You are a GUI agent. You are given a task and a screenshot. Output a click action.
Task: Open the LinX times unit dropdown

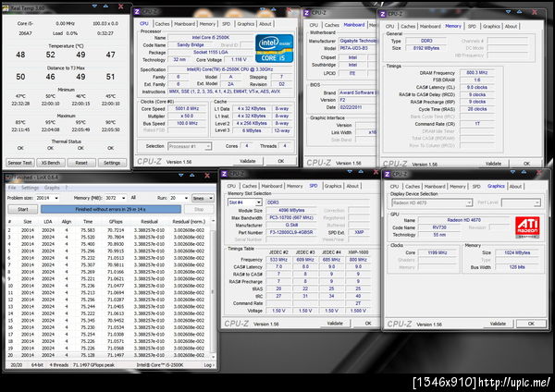pyautogui.click(x=203, y=198)
